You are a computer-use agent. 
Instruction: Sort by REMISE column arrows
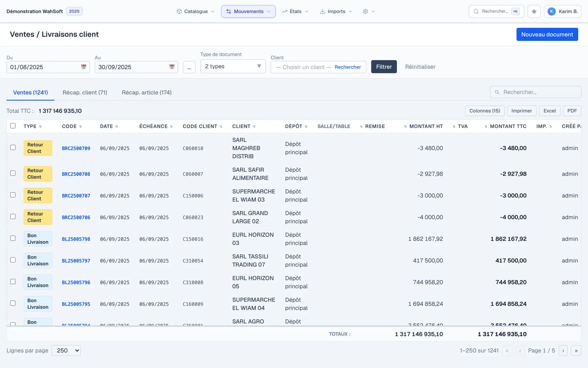pos(361,127)
